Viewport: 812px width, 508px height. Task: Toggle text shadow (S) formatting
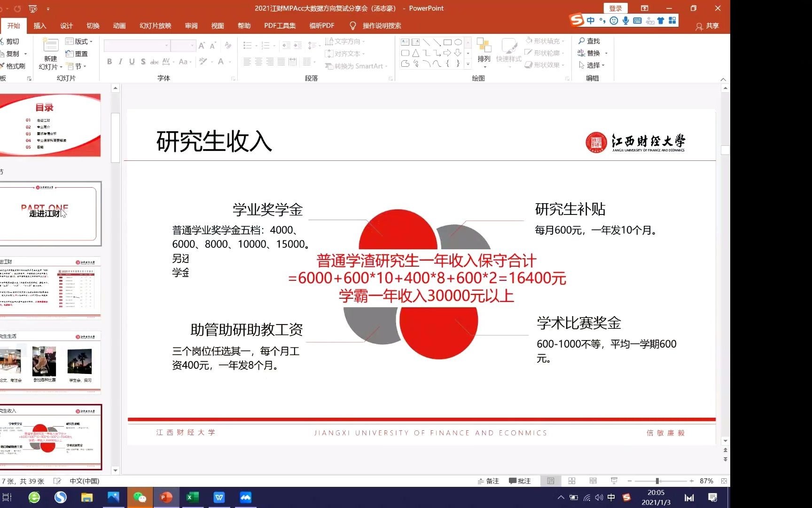(x=143, y=62)
